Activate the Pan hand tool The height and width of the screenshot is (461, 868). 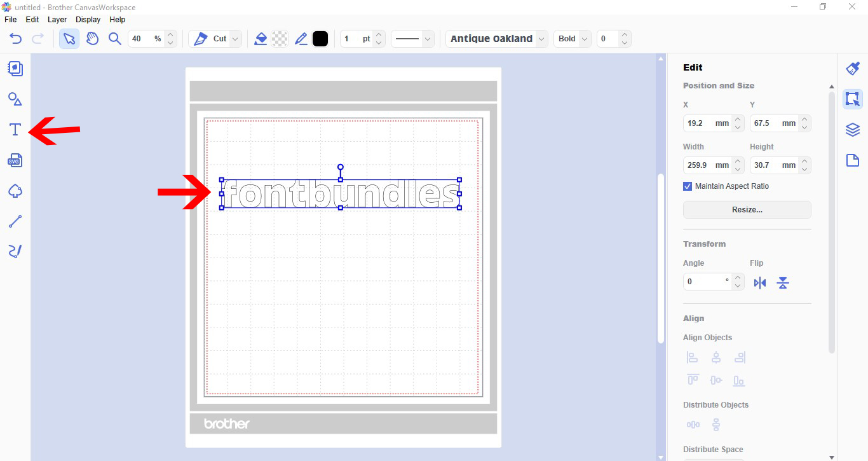tap(92, 39)
